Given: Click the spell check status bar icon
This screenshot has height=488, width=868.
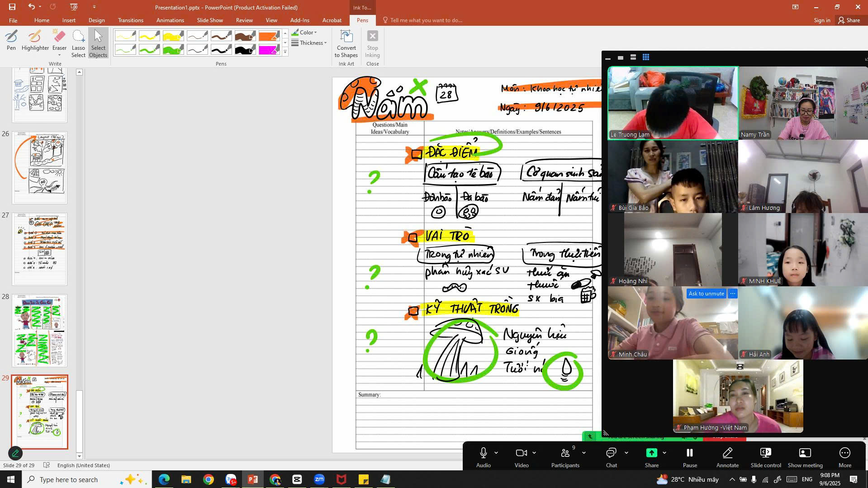Looking at the screenshot, I should [46, 465].
